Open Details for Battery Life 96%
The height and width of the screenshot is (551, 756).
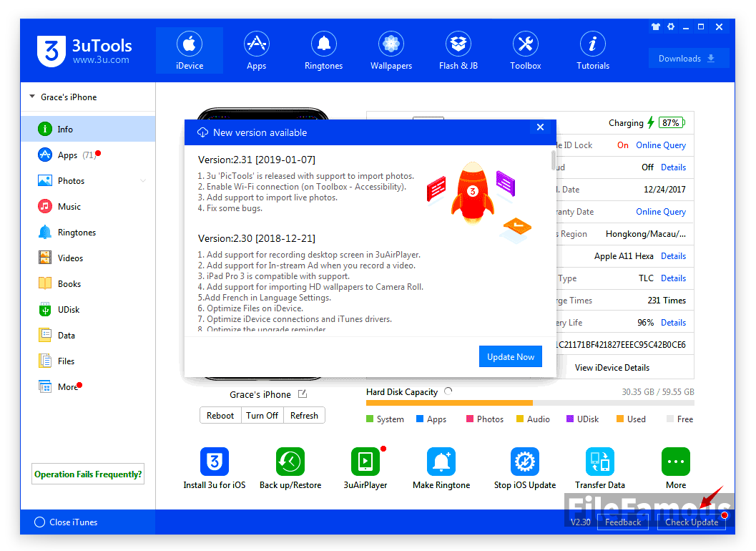click(673, 322)
